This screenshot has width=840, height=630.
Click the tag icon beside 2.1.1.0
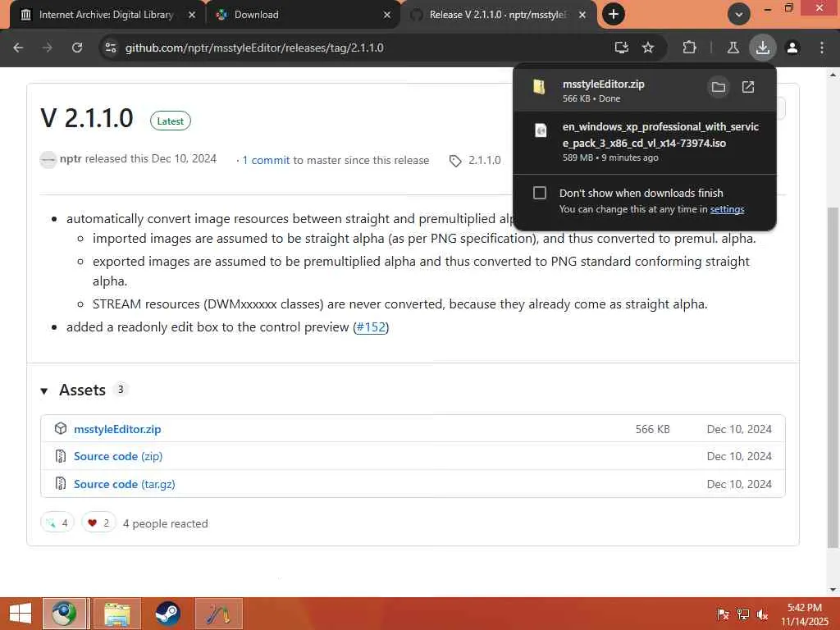[x=455, y=161]
